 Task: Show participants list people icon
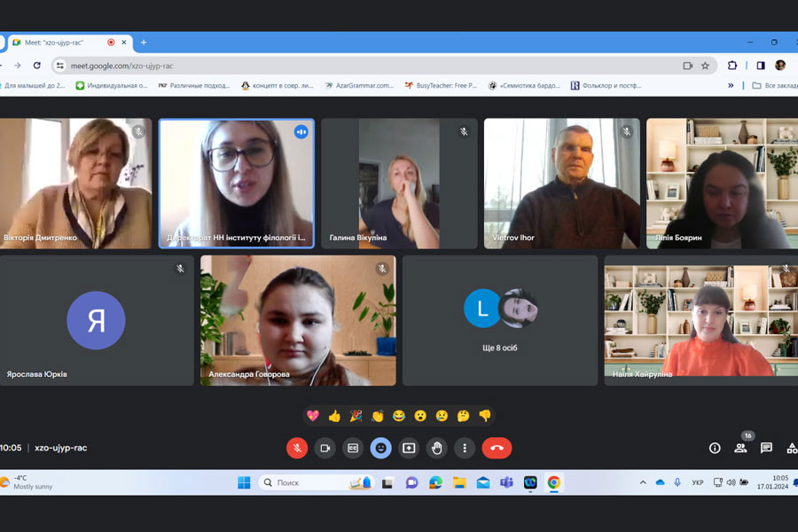point(740,448)
